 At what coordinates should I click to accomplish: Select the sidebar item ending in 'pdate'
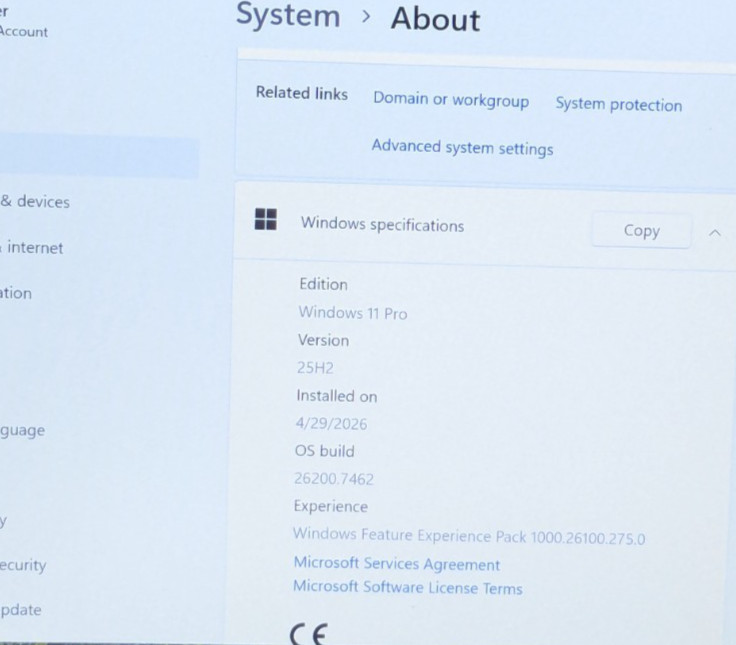[x=21, y=610]
